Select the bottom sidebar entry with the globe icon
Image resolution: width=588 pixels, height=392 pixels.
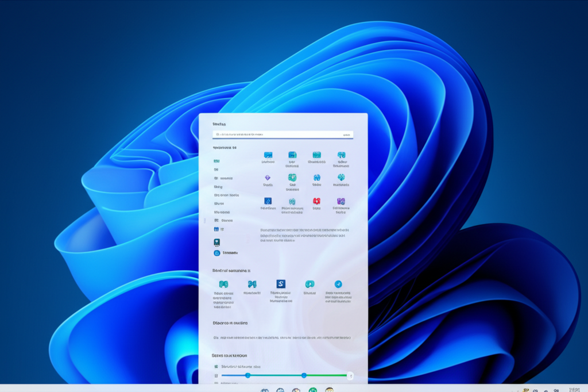[217, 252]
